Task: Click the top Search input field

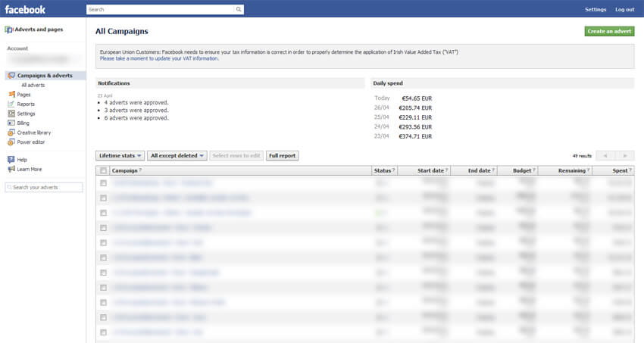Action: [x=161, y=9]
